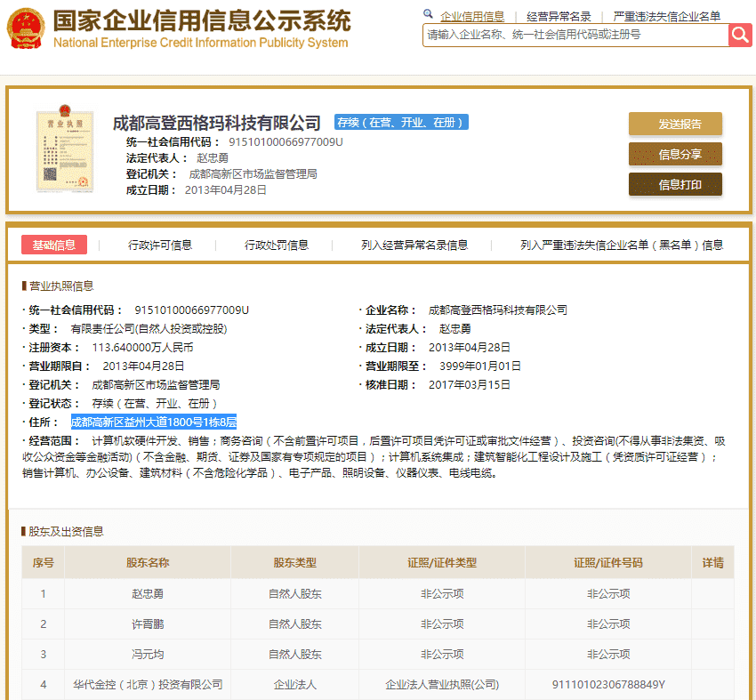
Task: Click 企业法人 shareholder type in row 4
Action: click(x=294, y=685)
